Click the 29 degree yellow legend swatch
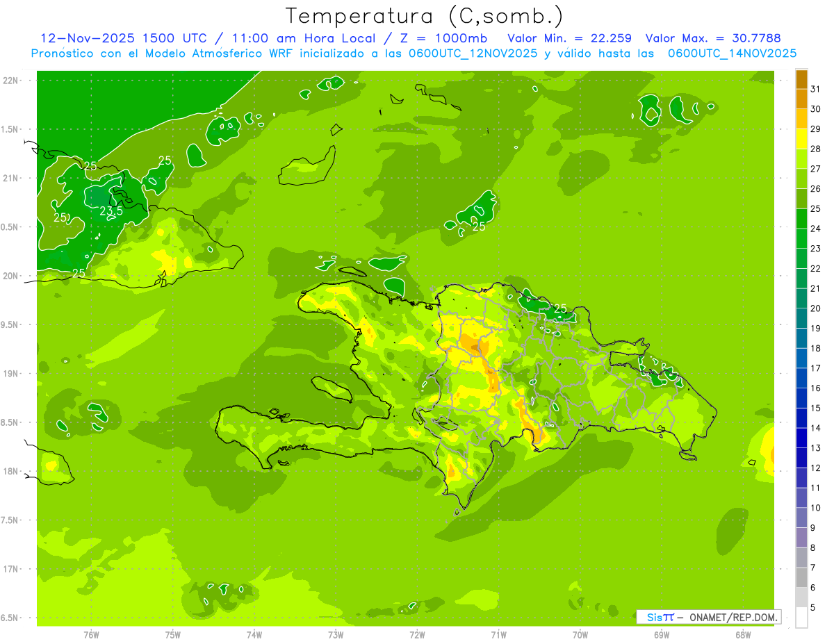This screenshot has height=644, width=834. pyautogui.click(x=801, y=119)
